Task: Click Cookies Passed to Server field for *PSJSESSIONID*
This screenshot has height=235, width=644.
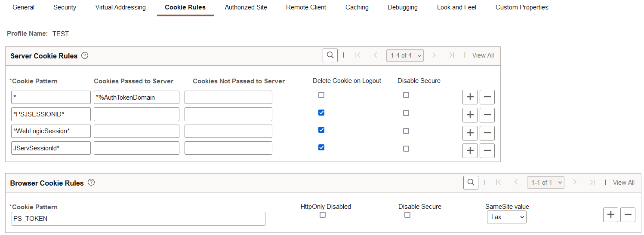Action: pyautogui.click(x=136, y=114)
